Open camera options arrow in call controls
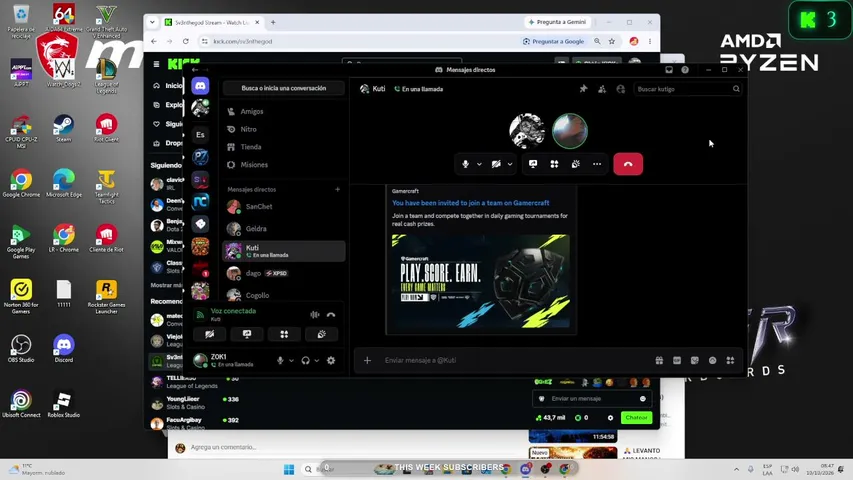This screenshot has height=480, width=853. (510, 164)
